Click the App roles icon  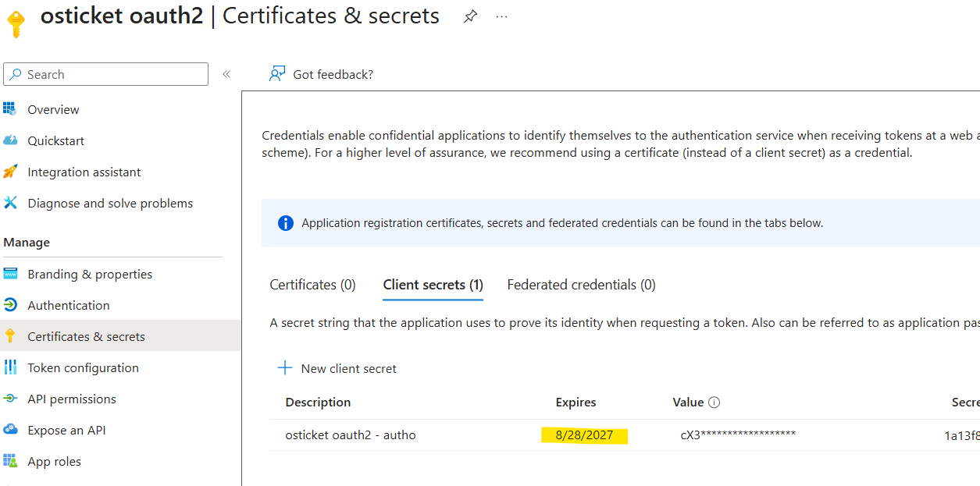tap(10, 461)
